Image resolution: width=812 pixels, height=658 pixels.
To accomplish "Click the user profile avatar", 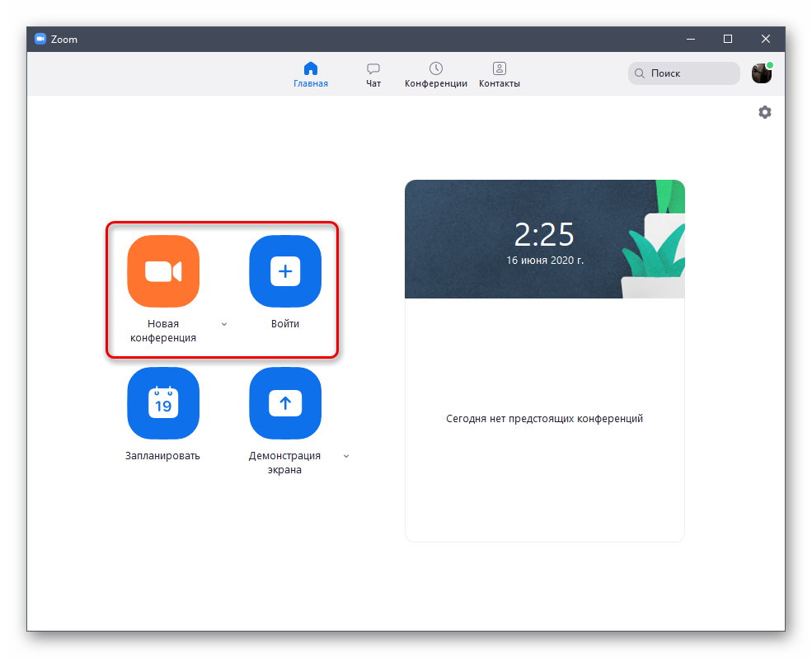I will pyautogui.click(x=762, y=73).
